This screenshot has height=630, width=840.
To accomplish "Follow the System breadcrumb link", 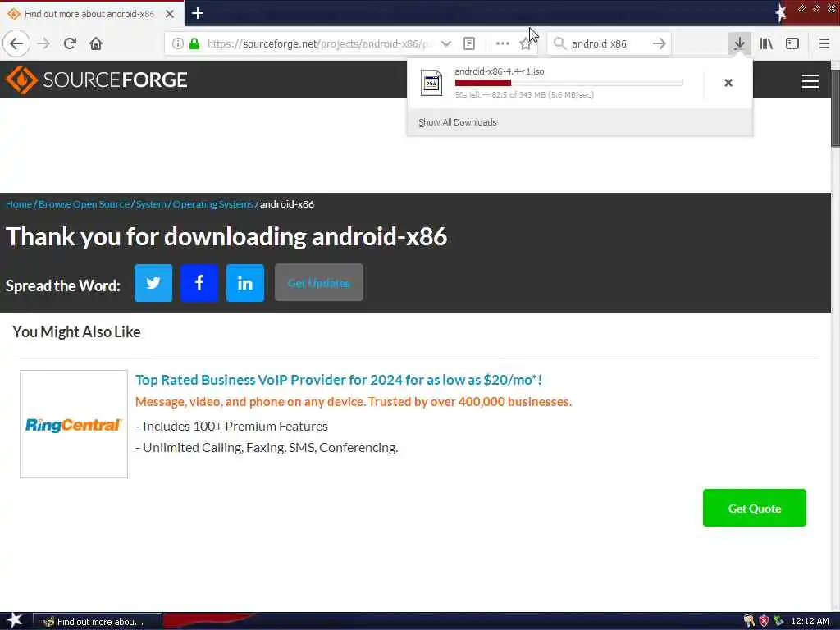I will pyautogui.click(x=151, y=204).
